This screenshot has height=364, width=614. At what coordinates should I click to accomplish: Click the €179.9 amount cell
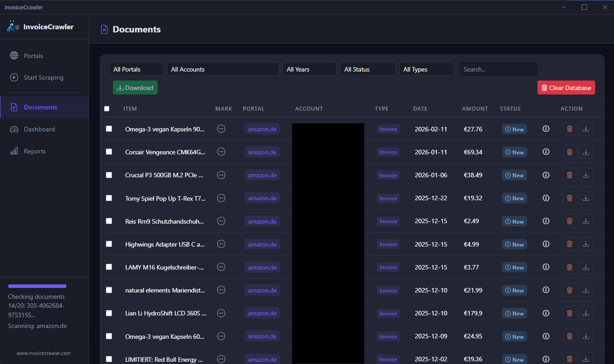474,313
